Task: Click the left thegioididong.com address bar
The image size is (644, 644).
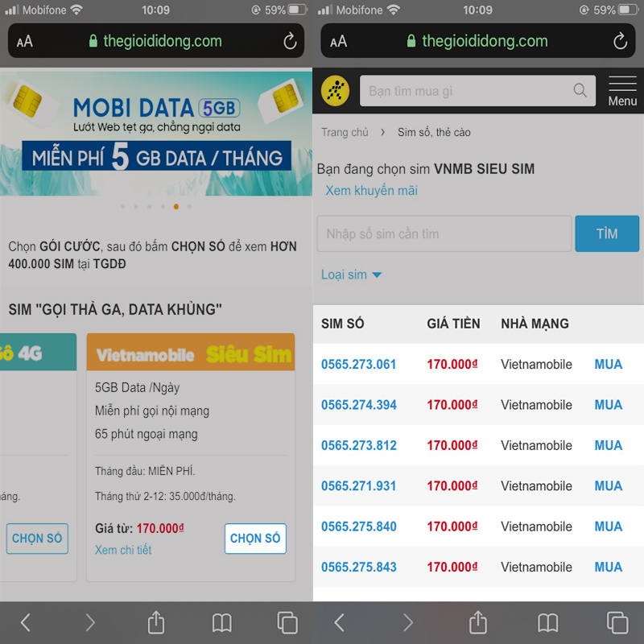Action: (x=156, y=41)
